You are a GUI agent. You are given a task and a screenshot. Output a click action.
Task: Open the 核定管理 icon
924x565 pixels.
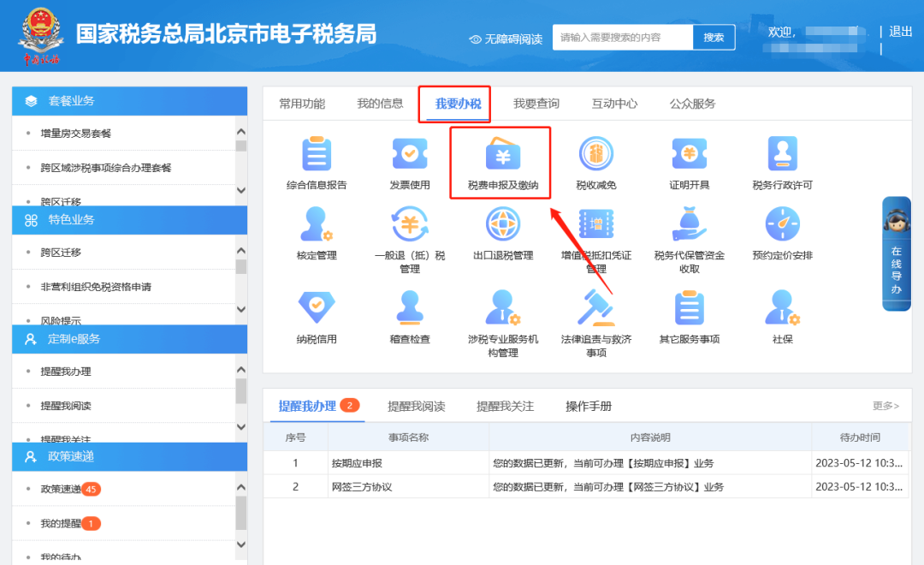pos(317,224)
